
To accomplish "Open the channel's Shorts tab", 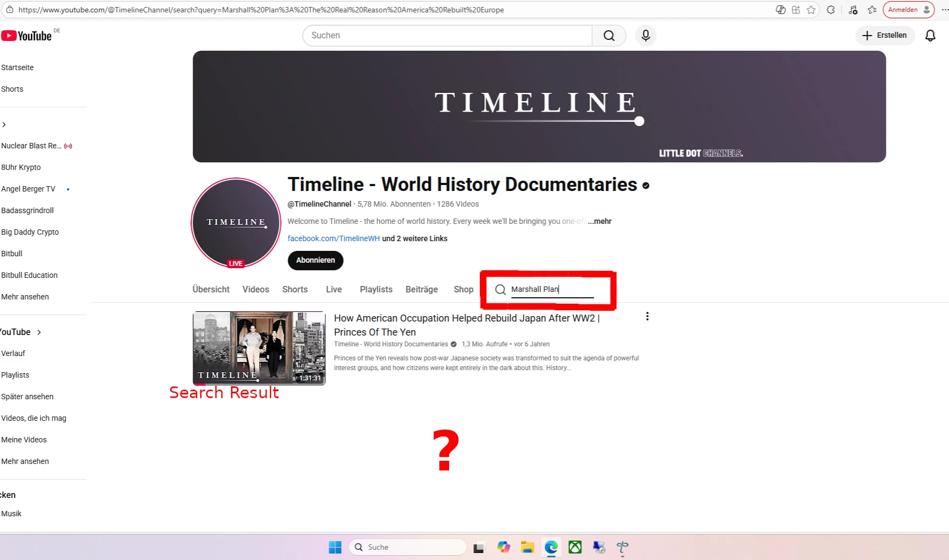I will click(295, 290).
